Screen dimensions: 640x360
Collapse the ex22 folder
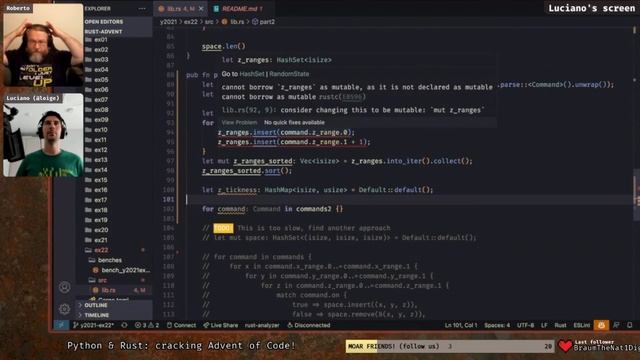pos(101,250)
